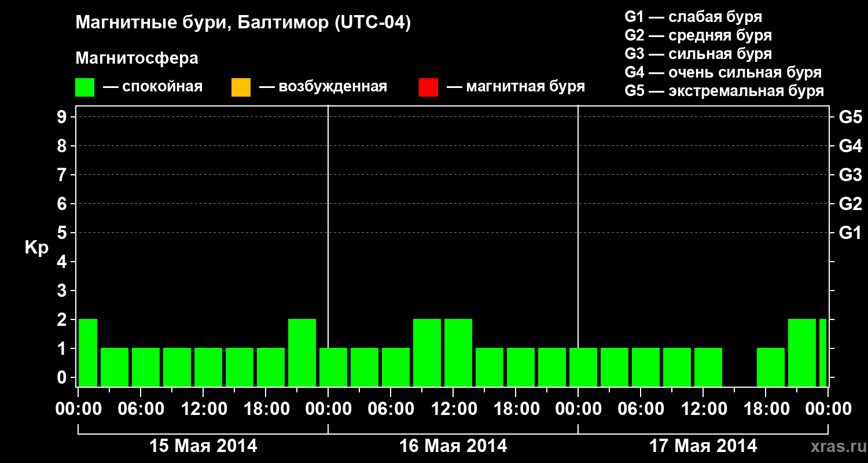This screenshot has width=868, height=463.
Task: Click 'G2 — средняя буря' legend line
Action: pos(698,35)
